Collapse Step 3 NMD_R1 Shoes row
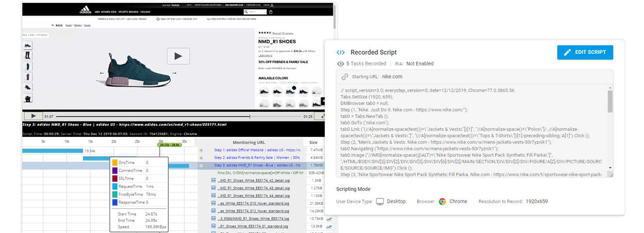644x233 pixels. tap(201, 165)
